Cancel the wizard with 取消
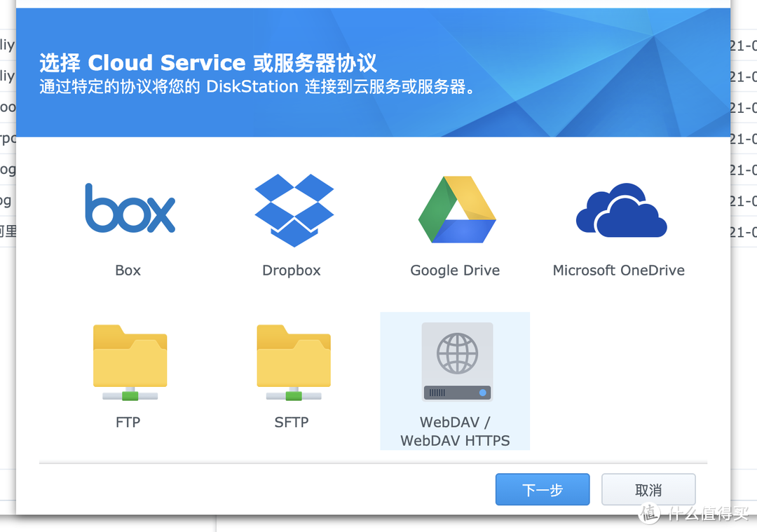Screen dimensions: 757x532 [648, 489]
